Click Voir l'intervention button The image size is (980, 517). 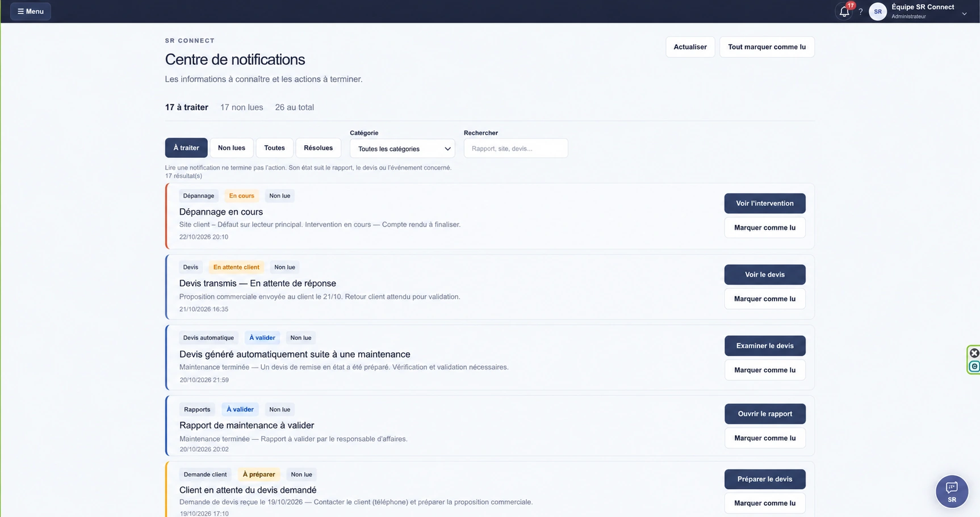pos(765,203)
